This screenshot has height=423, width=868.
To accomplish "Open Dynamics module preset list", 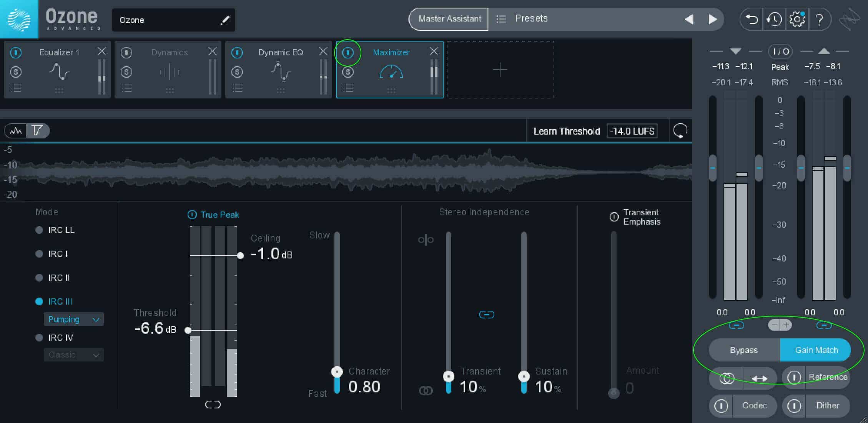I will coord(126,88).
